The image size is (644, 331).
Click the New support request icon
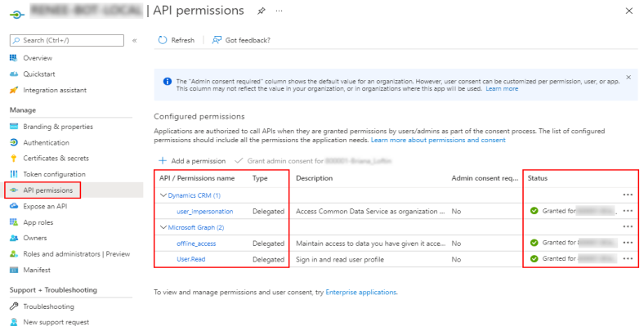coord(14,322)
